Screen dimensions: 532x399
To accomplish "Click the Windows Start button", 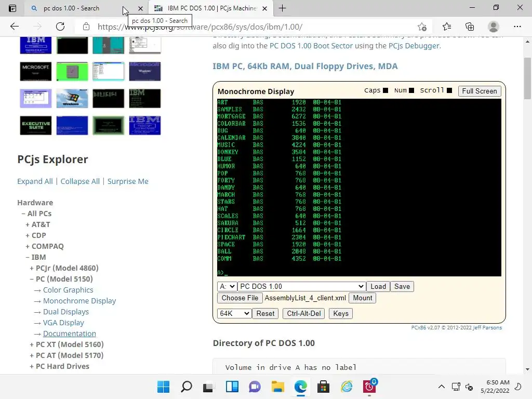I will pos(163,387).
